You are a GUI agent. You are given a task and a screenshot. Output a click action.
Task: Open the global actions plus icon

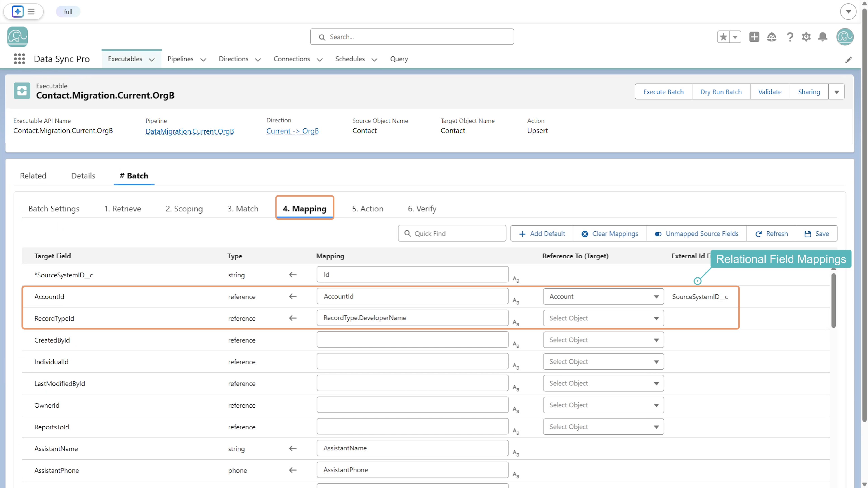tap(754, 37)
